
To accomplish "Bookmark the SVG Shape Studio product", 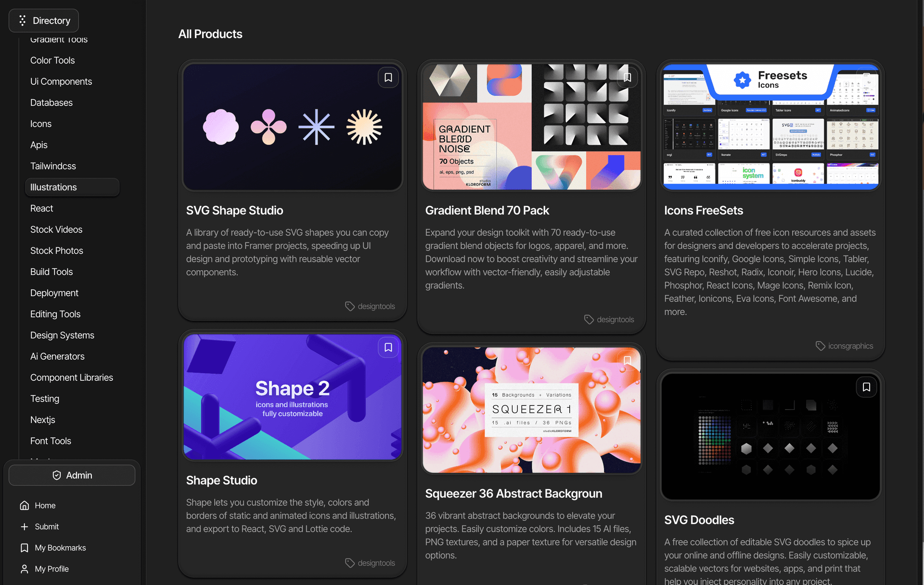I will [x=388, y=77].
